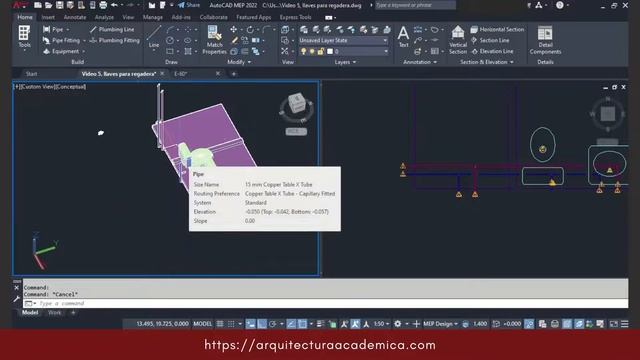The height and width of the screenshot is (360, 640).
Task: Toggle layer 0 on/off lightbulb
Action: coord(303,51)
